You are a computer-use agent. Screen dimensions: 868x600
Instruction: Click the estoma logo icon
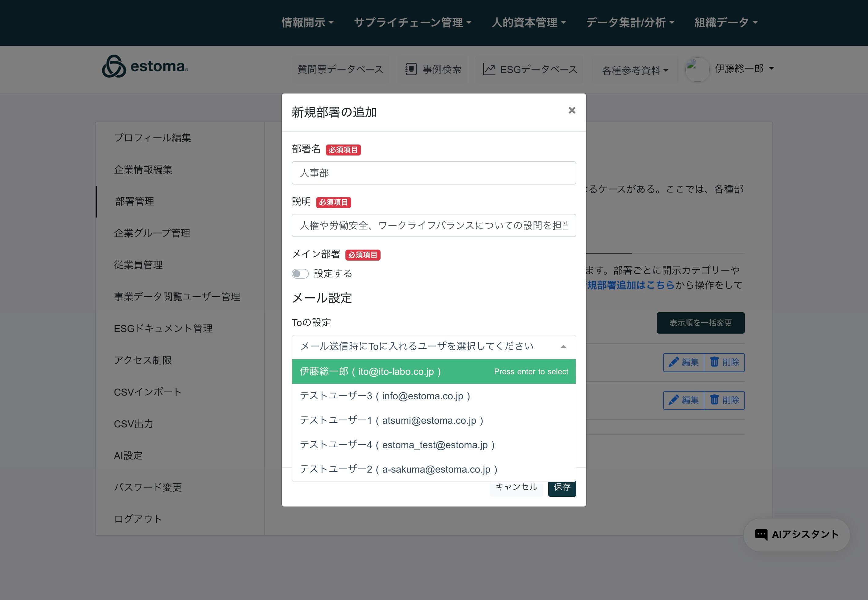coord(114,67)
